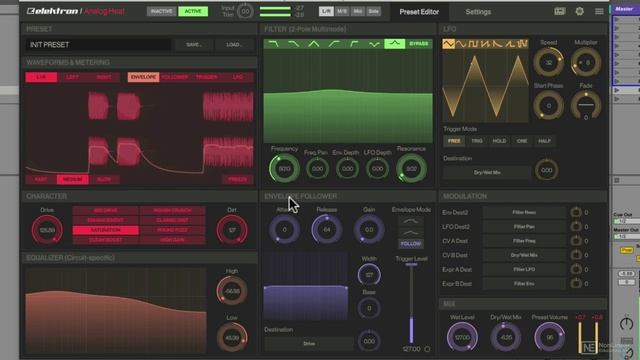Set LFO trigger mode to HOLD

tap(499, 141)
